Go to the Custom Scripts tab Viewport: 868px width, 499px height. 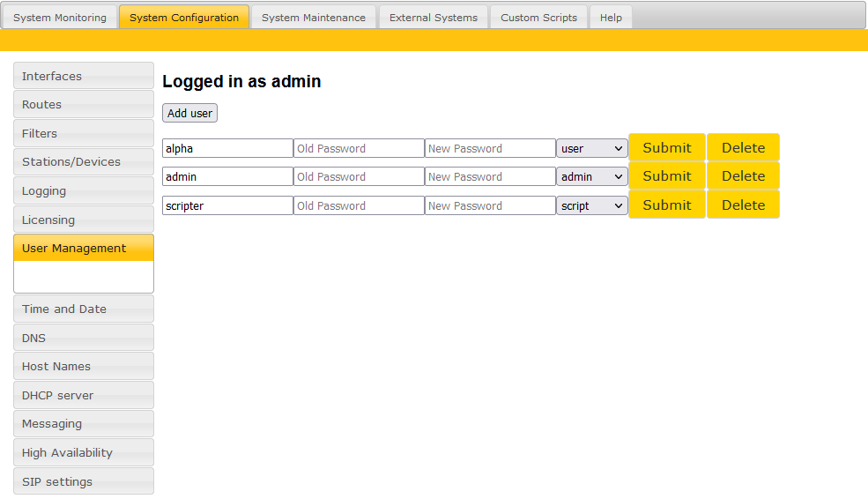(538, 18)
